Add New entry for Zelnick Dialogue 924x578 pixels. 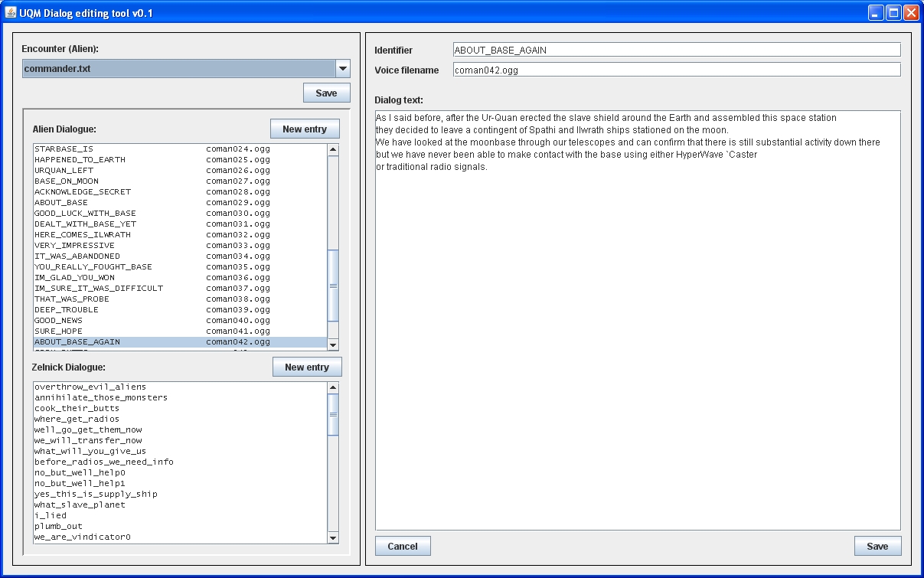pyautogui.click(x=306, y=367)
